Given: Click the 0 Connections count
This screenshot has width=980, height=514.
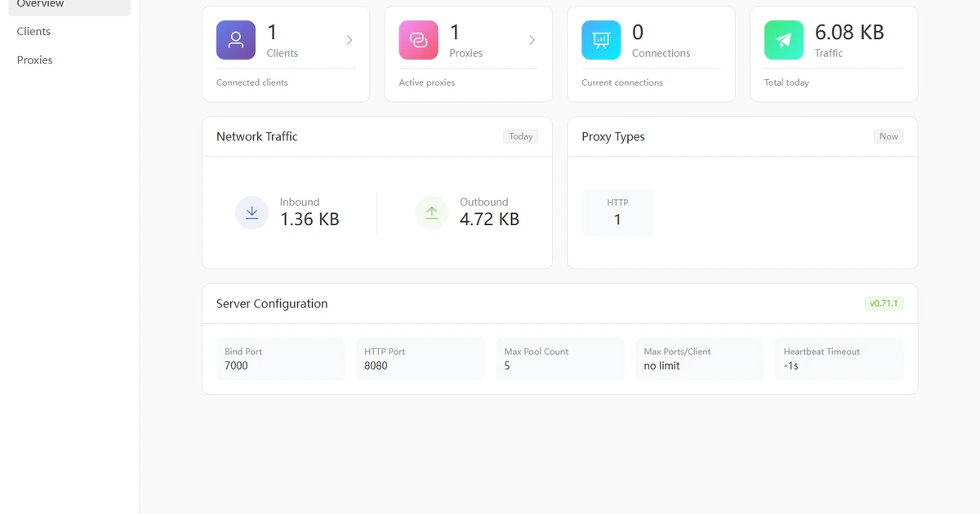Looking at the screenshot, I should [638, 32].
